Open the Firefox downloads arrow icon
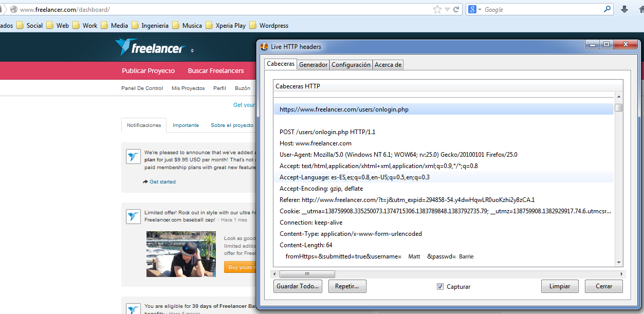 pyautogui.click(x=625, y=9)
